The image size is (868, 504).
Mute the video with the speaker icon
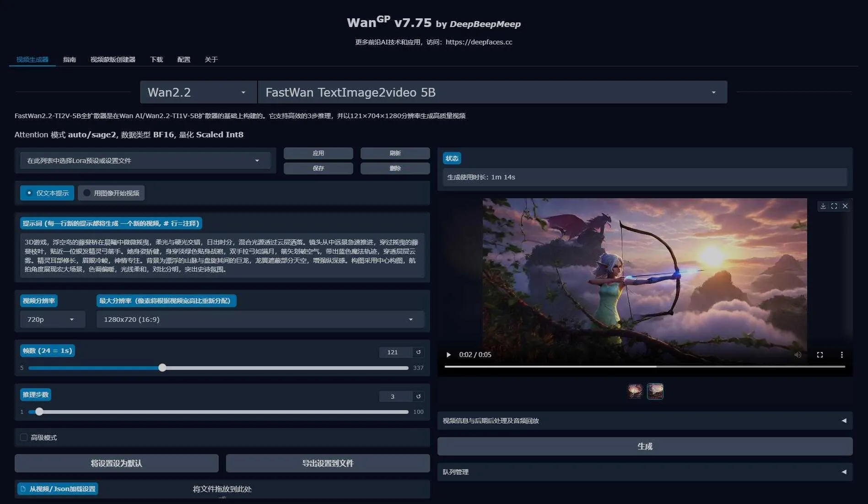click(798, 355)
